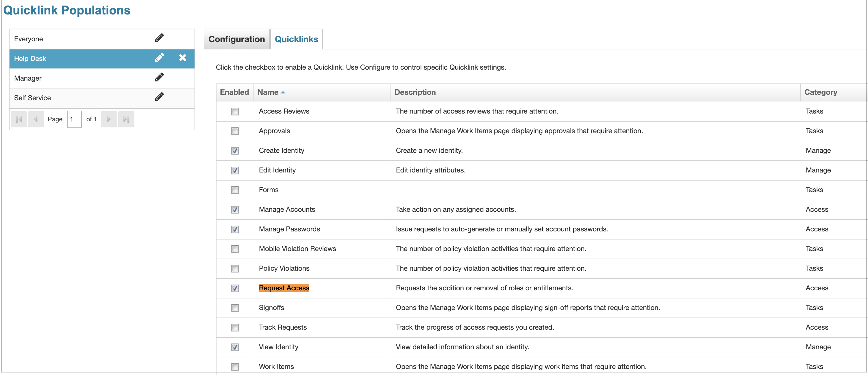Delete the Help Desk population
This screenshot has width=868, height=375.
(183, 58)
